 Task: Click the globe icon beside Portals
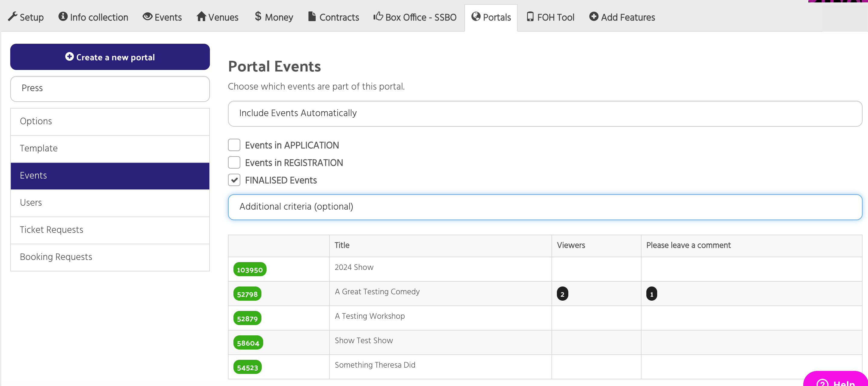click(x=476, y=16)
